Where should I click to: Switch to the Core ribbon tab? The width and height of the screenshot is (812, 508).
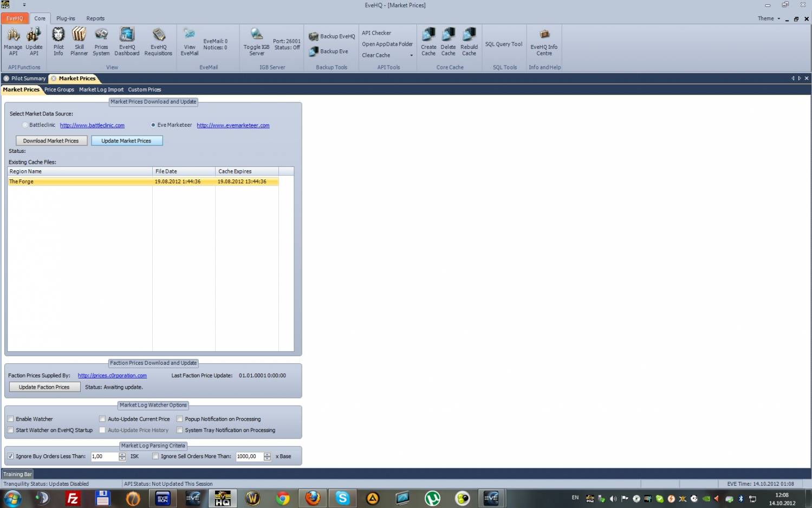pos(40,18)
